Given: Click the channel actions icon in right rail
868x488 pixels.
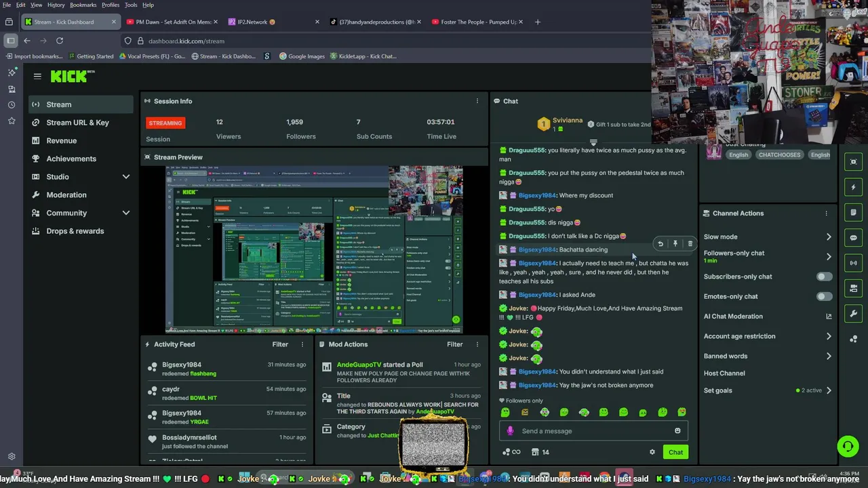Looking at the screenshot, I should click(853, 288).
